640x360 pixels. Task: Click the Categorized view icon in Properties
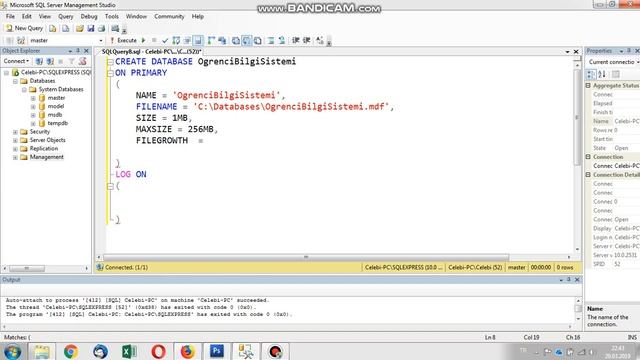tap(591, 74)
